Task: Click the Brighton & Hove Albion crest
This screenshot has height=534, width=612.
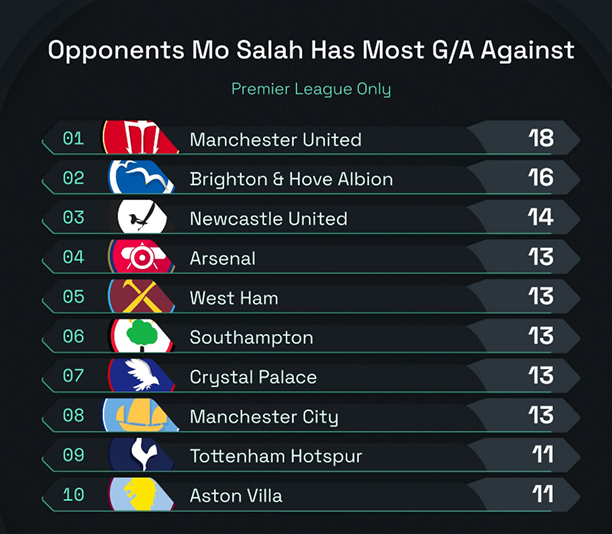Action: pos(142,178)
